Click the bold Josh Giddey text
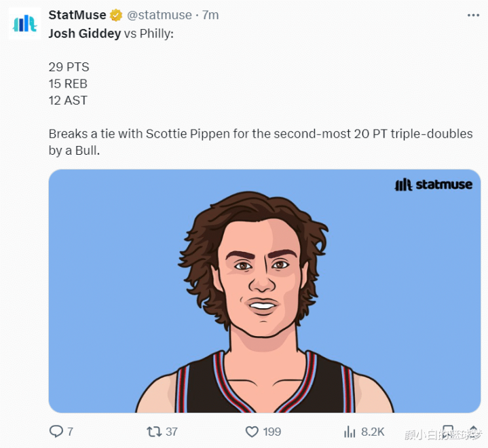Screen dimensions: 488x448 (85, 33)
